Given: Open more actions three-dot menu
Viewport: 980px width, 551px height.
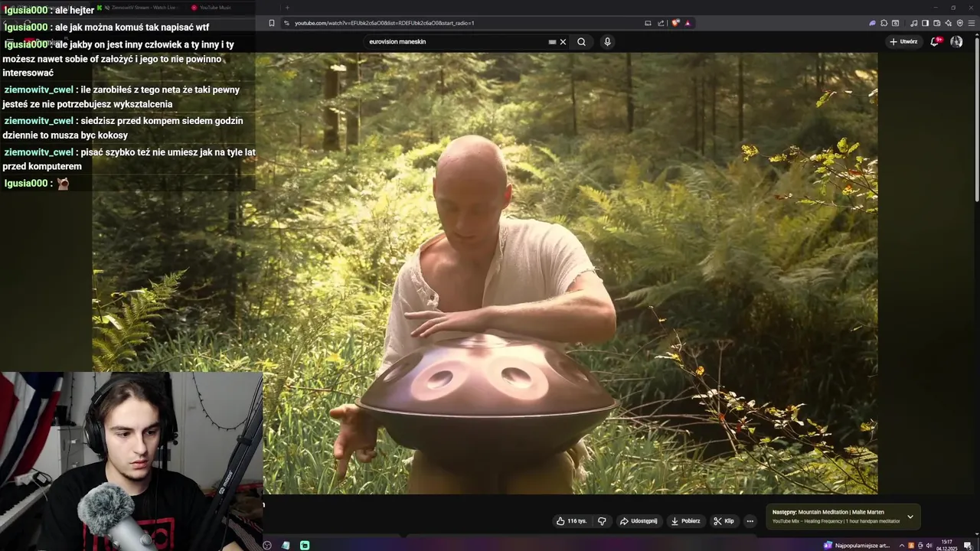Looking at the screenshot, I should pyautogui.click(x=750, y=521).
